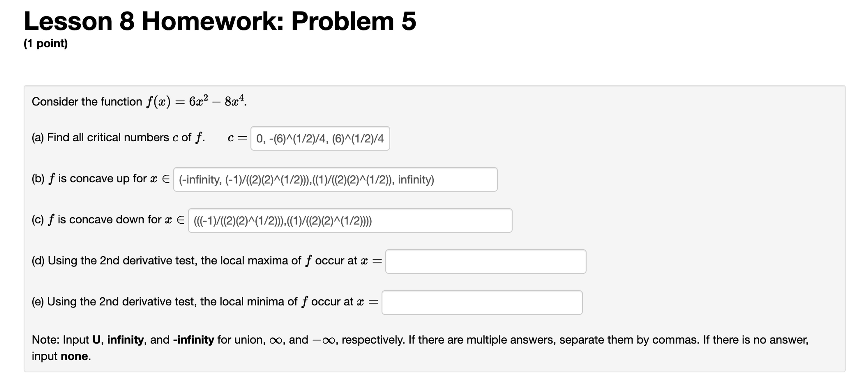Image resolution: width=868 pixels, height=377 pixels.
Task: Select the empty local minima field in part (e)
Action: [x=482, y=302]
